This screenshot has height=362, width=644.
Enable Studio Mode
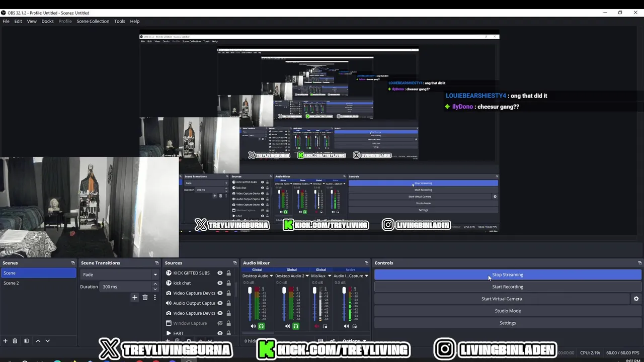point(508,311)
